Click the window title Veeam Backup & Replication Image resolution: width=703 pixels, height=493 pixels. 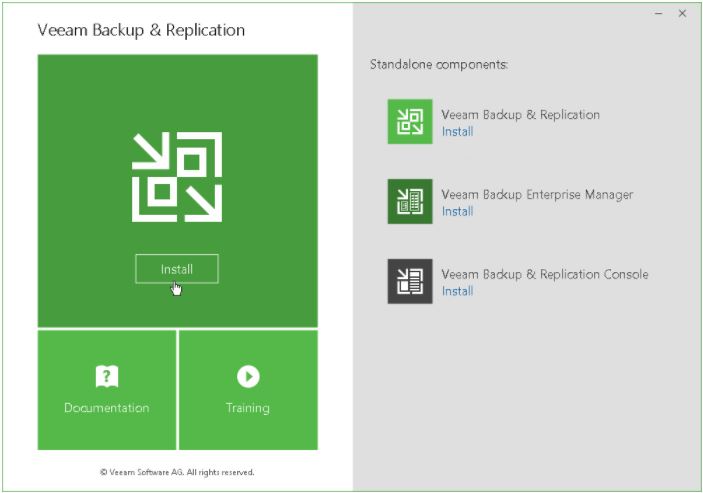point(141,30)
